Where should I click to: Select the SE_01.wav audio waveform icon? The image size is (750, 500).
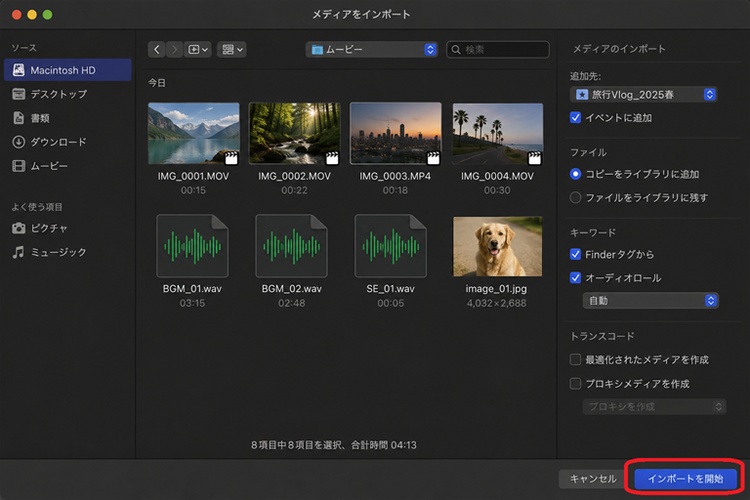pyautogui.click(x=390, y=246)
